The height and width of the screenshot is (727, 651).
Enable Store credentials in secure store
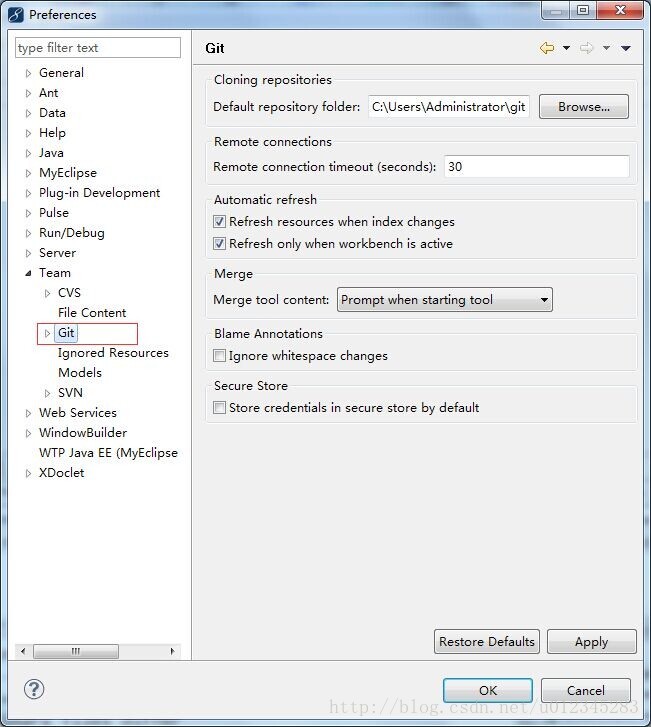point(219,408)
